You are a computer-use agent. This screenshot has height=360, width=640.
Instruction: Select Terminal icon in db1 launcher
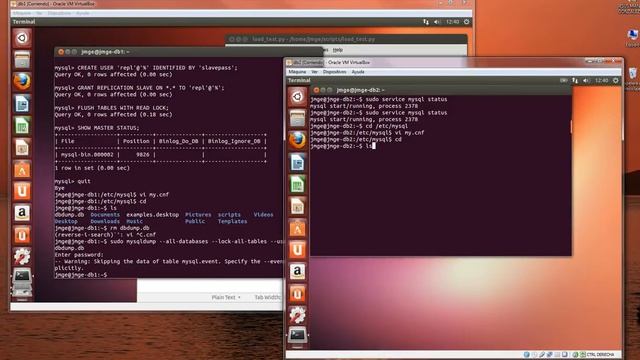(x=22, y=277)
